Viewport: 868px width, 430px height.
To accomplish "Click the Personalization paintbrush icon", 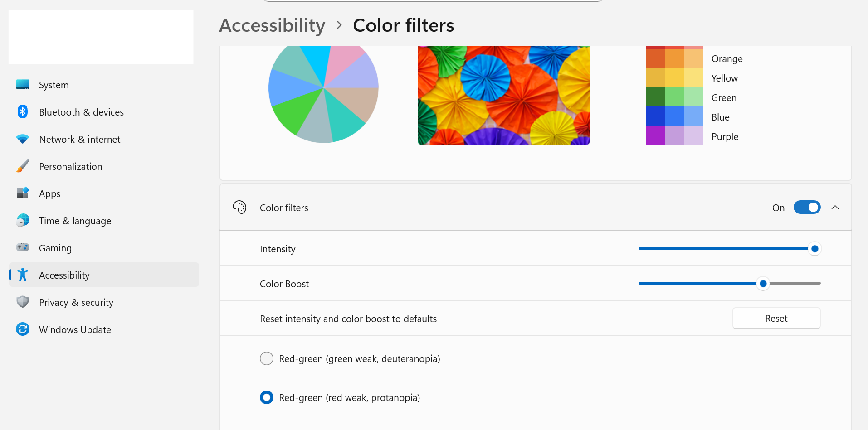I will coord(23,166).
